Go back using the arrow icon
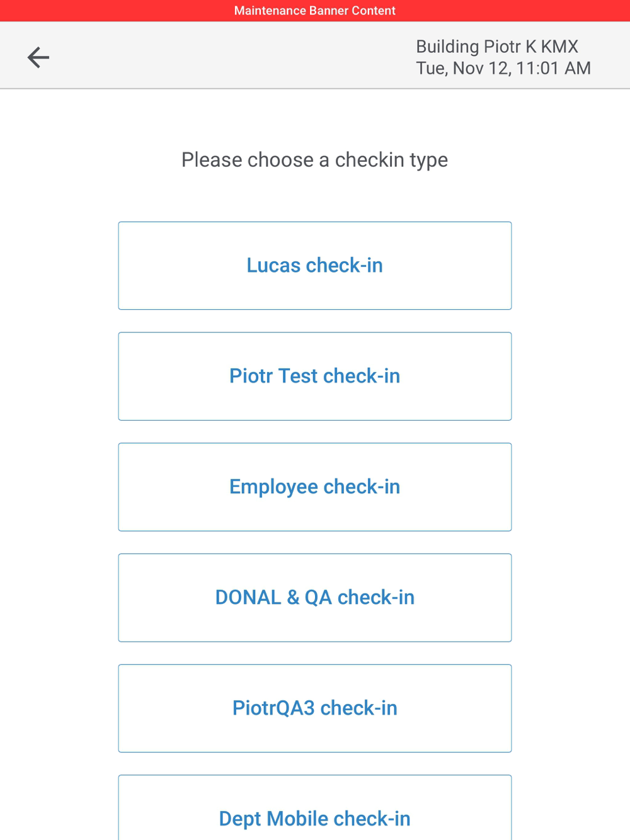Screen dimensions: 630x840 click(38, 57)
